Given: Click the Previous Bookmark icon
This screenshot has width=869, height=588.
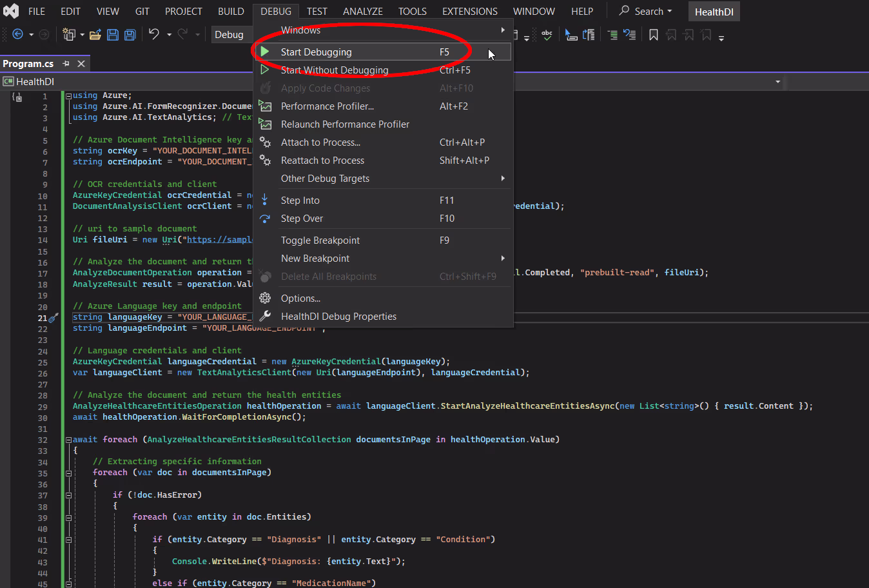Looking at the screenshot, I should [x=671, y=34].
